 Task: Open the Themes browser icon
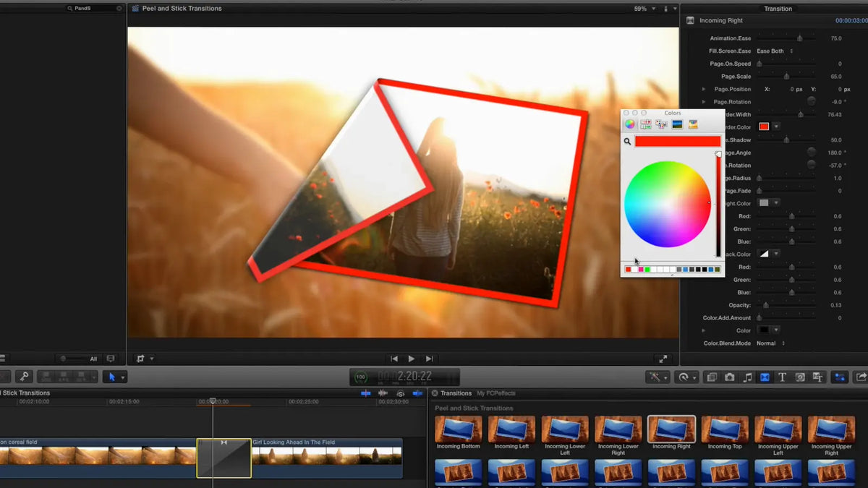click(x=818, y=377)
